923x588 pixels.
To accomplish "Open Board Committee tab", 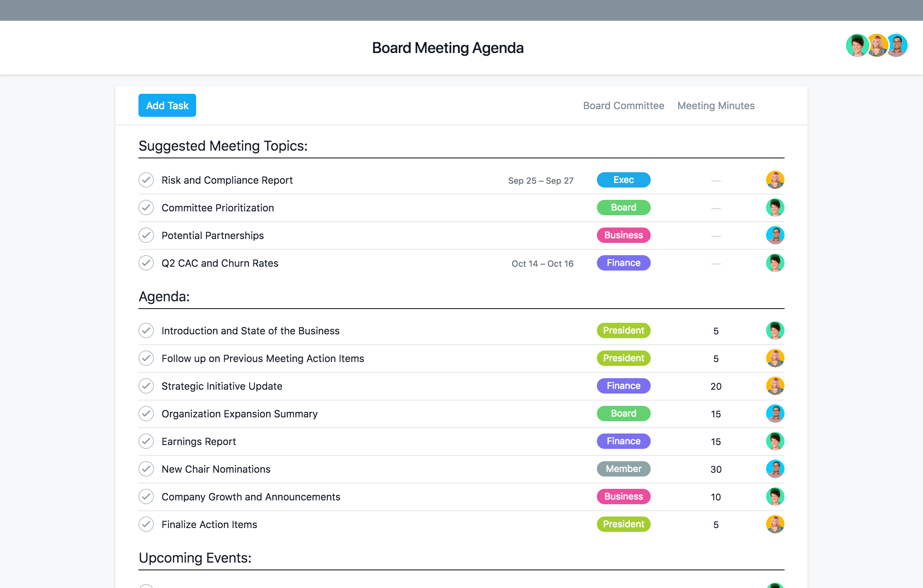I will tap(624, 105).
